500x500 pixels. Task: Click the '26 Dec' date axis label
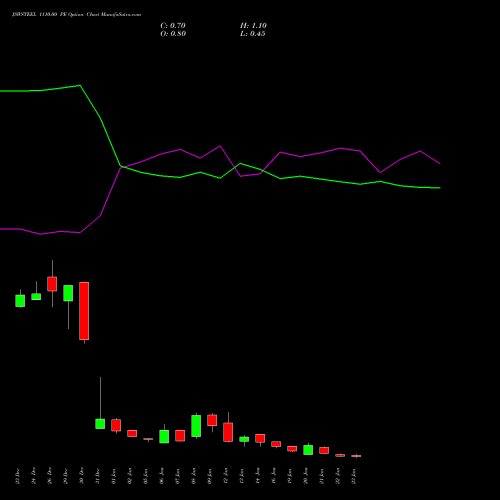coord(50,476)
